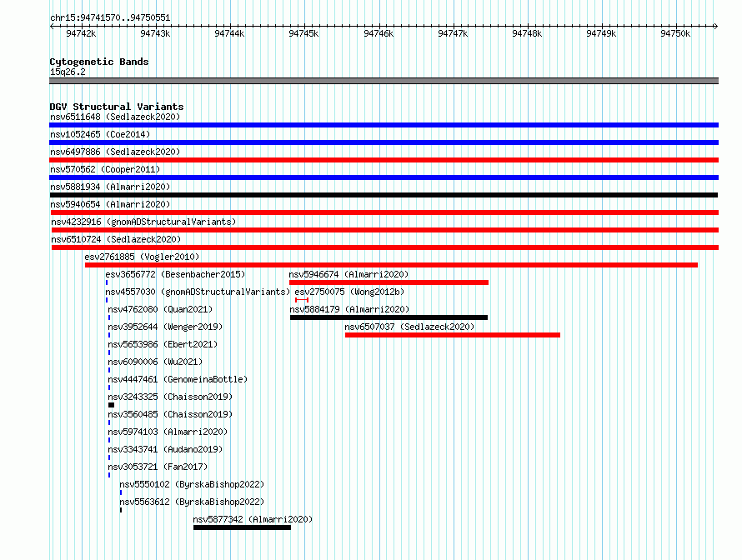The image size is (742, 560).
Task: Select the 15q26.2 band label
Action: [68, 72]
